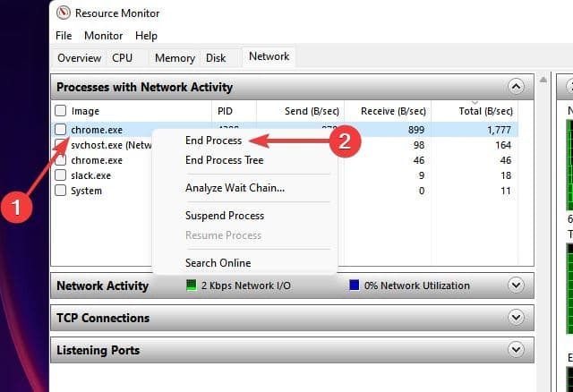Image resolution: width=573 pixels, height=392 pixels.
Task: Click the green Network I/O indicator square
Action: coord(191,285)
